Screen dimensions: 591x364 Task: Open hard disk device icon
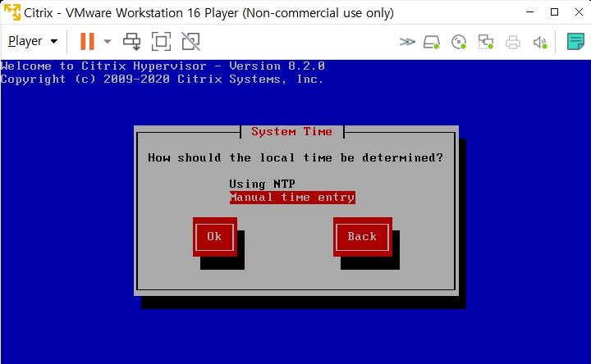(432, 42)
